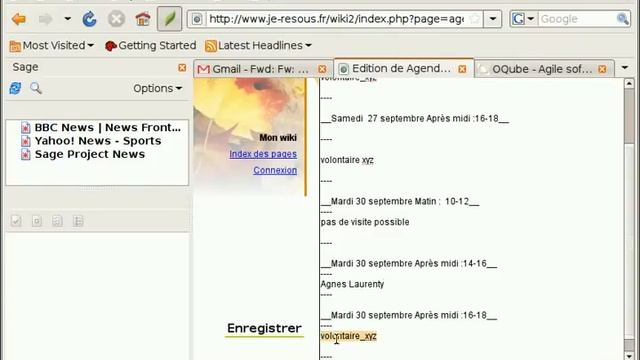Screen dimensions: 640x360
Task: Click the Mardi 30 septembre Matin 10-12 line
Action: click(x=400, y=202)
